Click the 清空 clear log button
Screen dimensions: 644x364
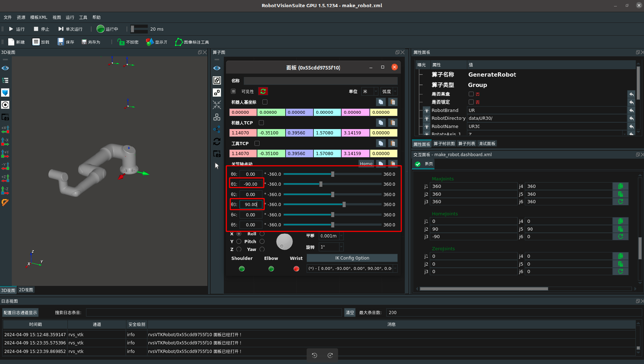click(349, 313)
